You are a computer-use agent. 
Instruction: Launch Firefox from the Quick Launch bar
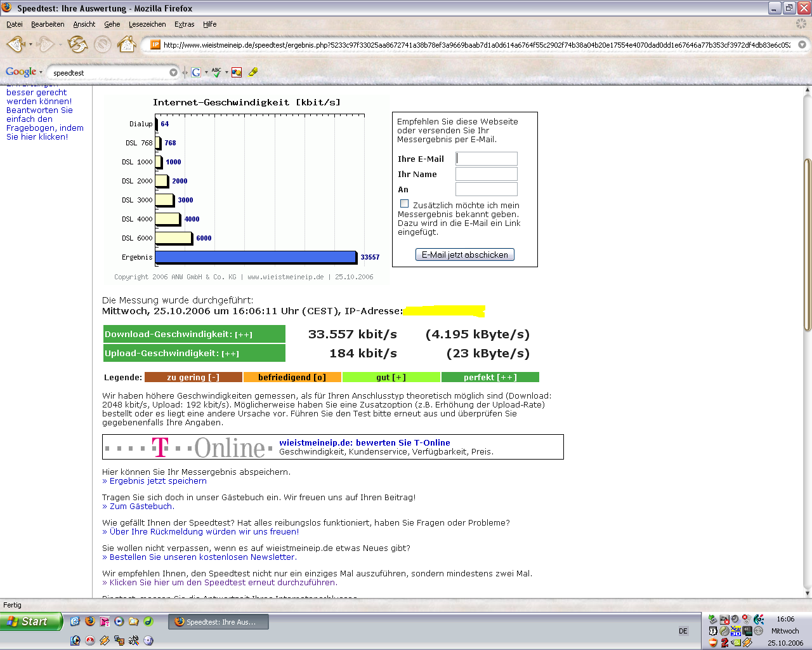coord(90,621)
